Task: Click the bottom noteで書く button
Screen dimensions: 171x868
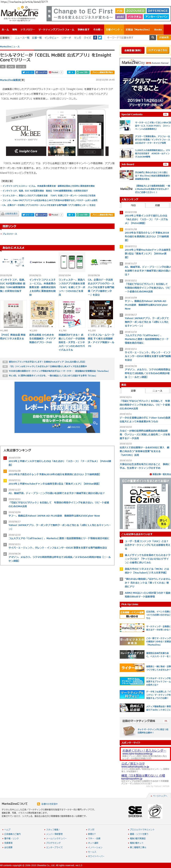Action: click(x=83, y=215)
